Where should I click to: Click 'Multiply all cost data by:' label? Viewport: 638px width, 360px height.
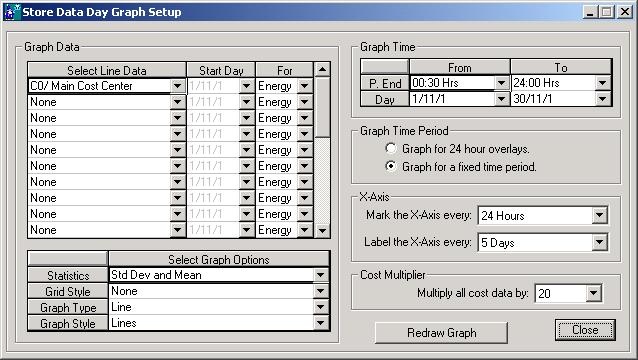tap(473, 293)
